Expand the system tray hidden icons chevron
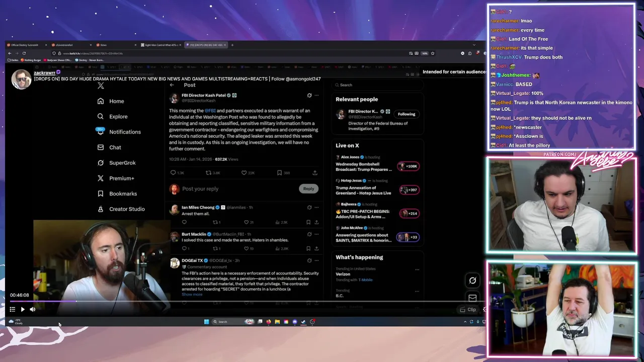Screen dimensions: 644x362 tap(465, 322)
